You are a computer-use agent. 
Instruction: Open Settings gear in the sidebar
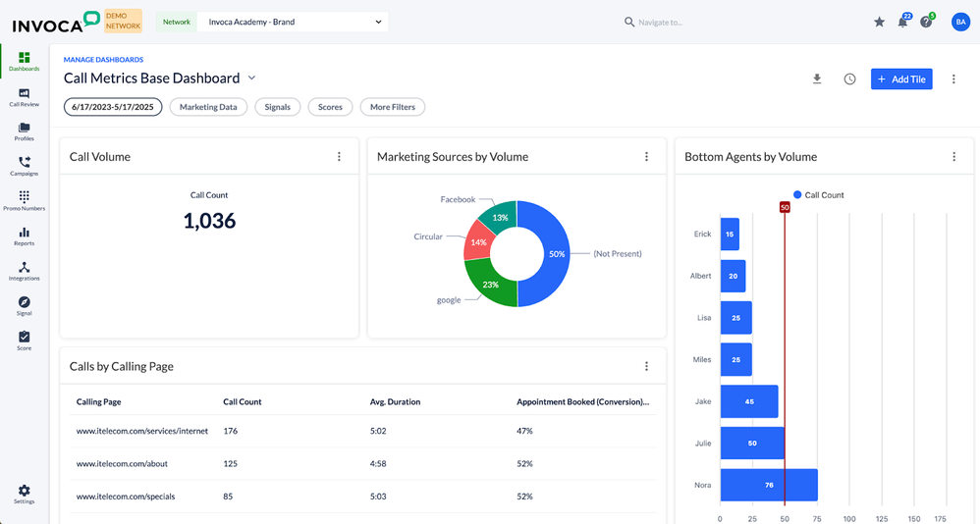pyautogui.click(x=24, y=494)
